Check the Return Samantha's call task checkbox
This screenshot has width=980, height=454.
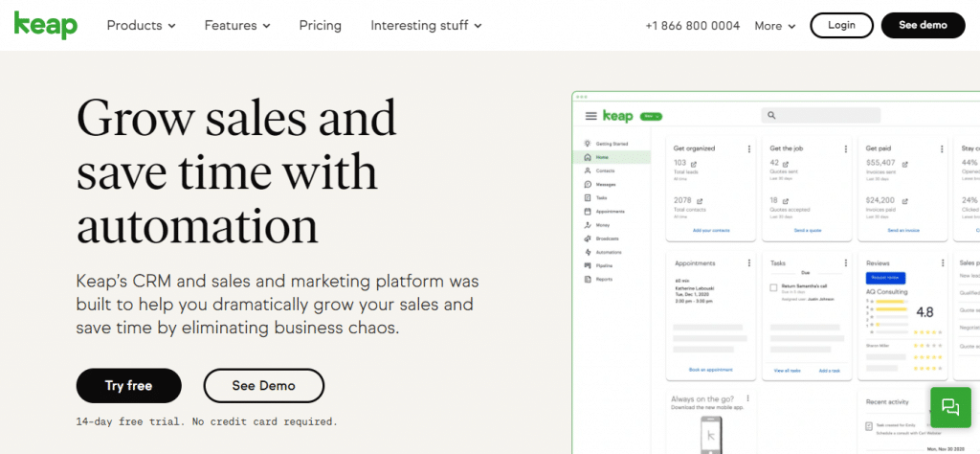tap(773, 287)
